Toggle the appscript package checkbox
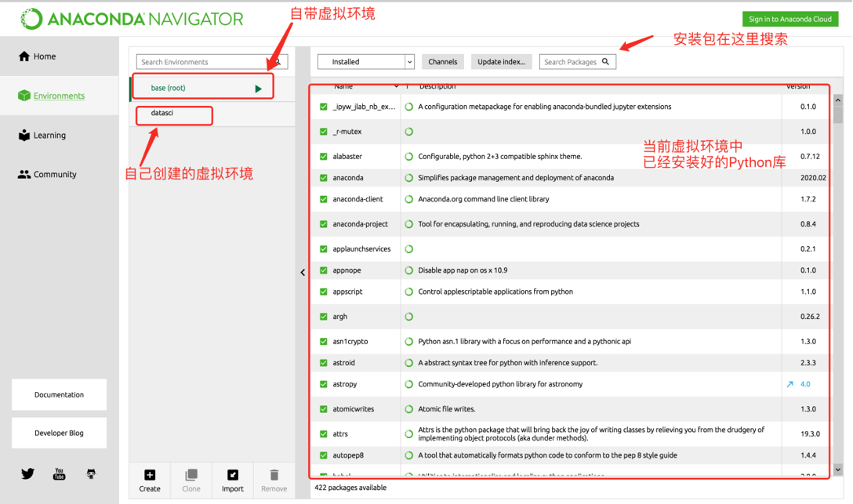This screenshot has width=853, height=504. 324,292
